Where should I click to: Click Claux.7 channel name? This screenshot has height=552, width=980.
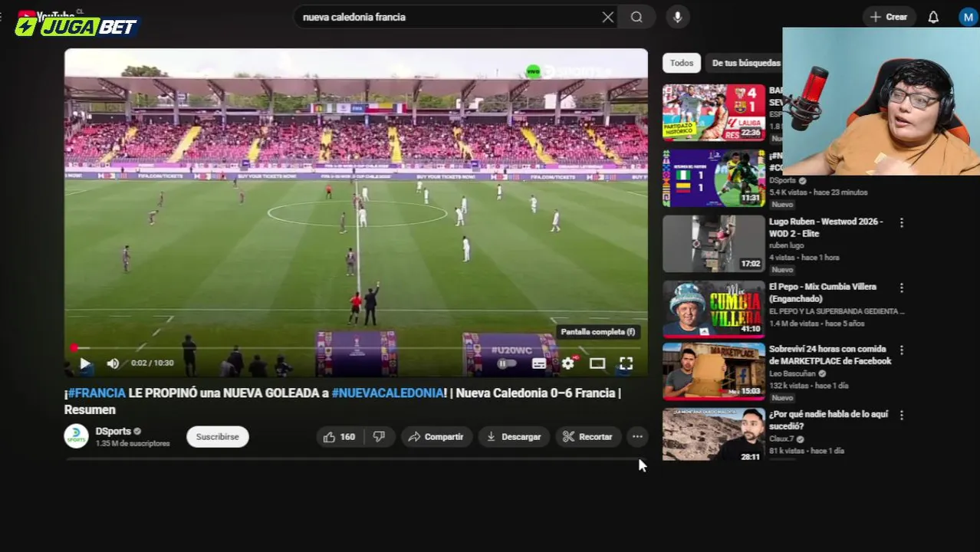781,439
